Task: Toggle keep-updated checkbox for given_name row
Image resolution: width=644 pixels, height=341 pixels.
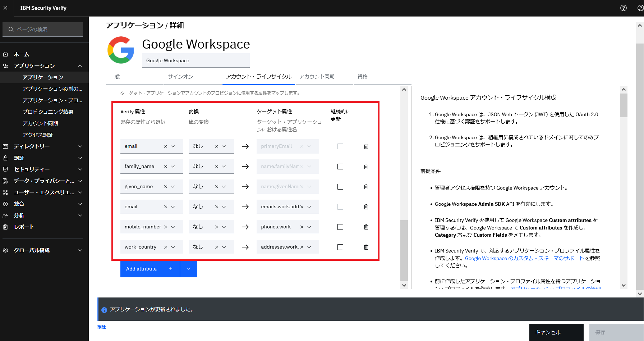Action: coord(340,187)
